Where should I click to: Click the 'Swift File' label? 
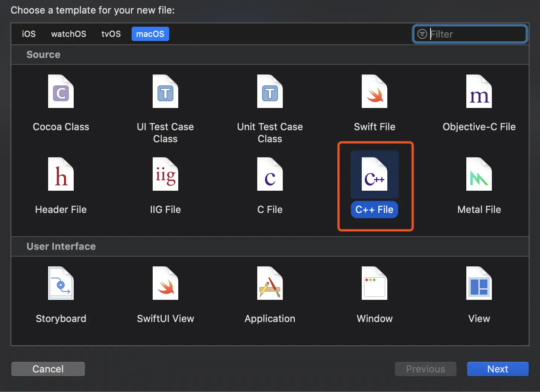(x=375, y=127)
